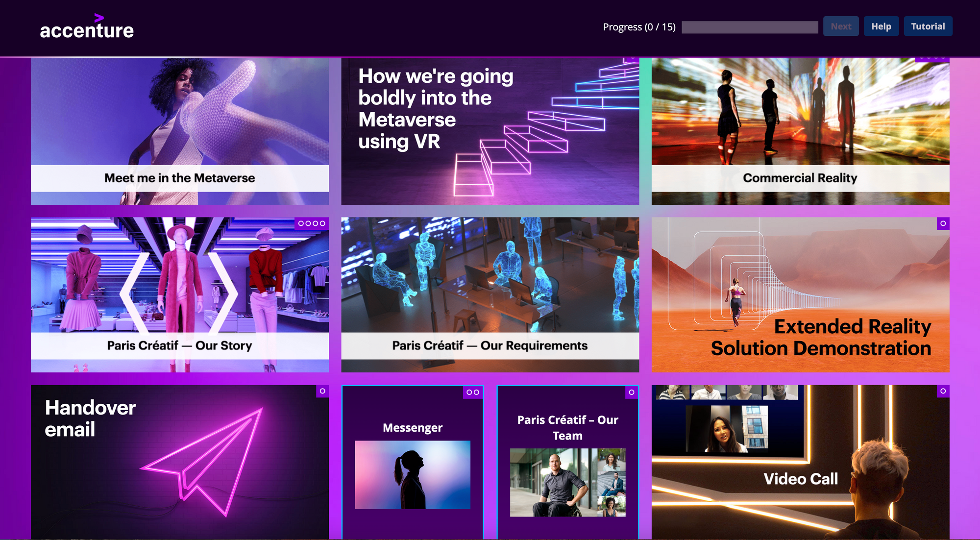Open the Commercial Reality tile
The width and height of the screenshot is (980, 540).
800,131
